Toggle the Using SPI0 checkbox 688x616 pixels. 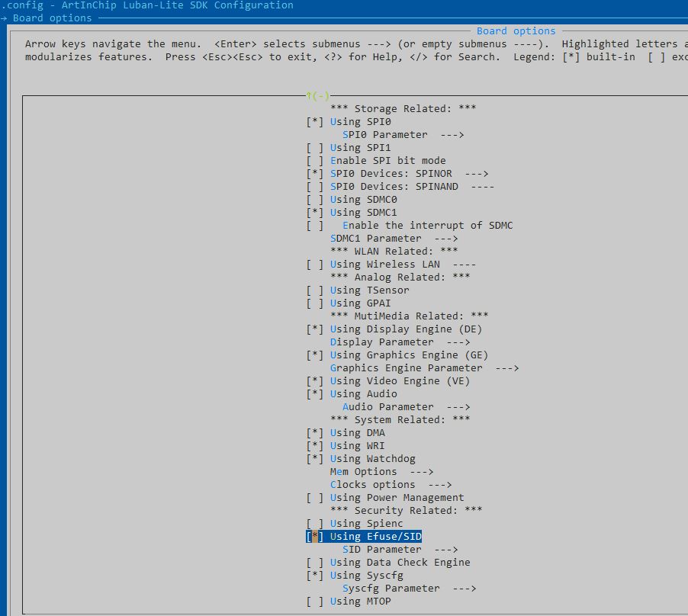tap(314, 122)
